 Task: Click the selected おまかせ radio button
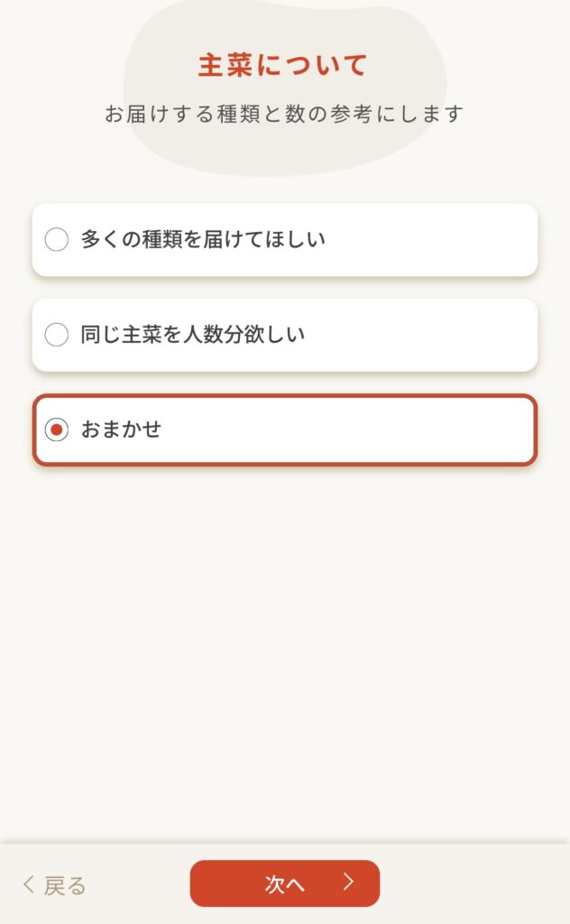tap(57, 430)
